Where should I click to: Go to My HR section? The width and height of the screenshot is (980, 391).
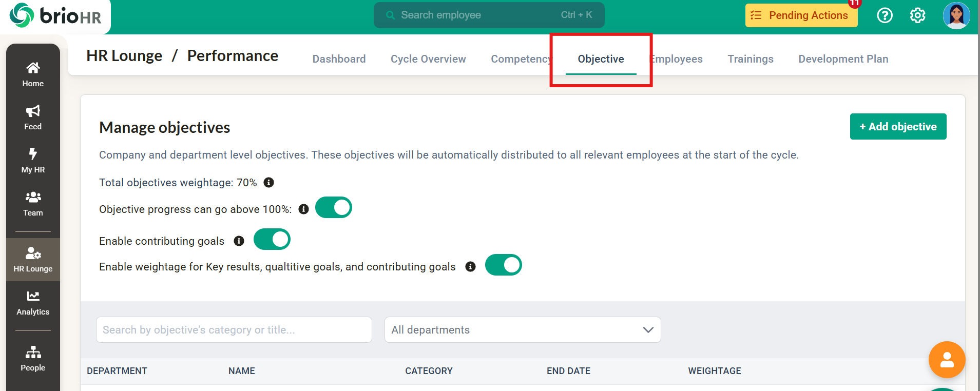(x=33, y=160)
